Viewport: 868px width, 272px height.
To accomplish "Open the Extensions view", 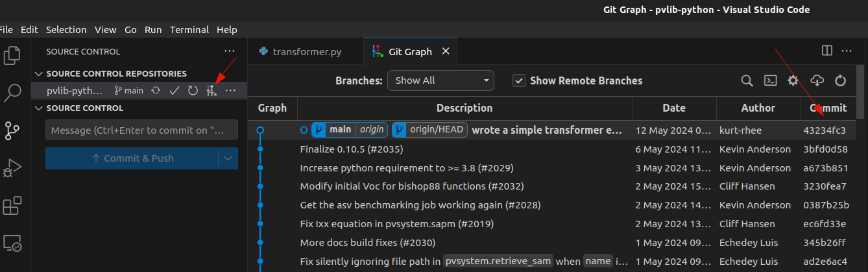I will (12, 206).
